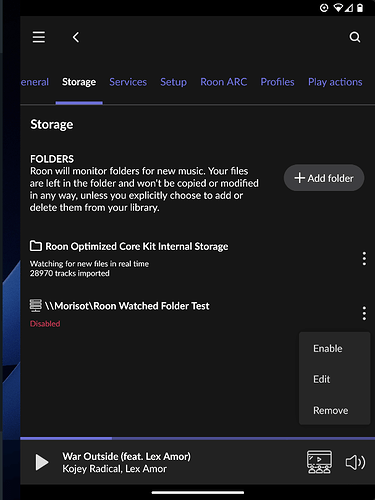The height and width of the screenshot is (500, 375).
Task: Go to the Profiles tab
Action: (x=277, y=82)
